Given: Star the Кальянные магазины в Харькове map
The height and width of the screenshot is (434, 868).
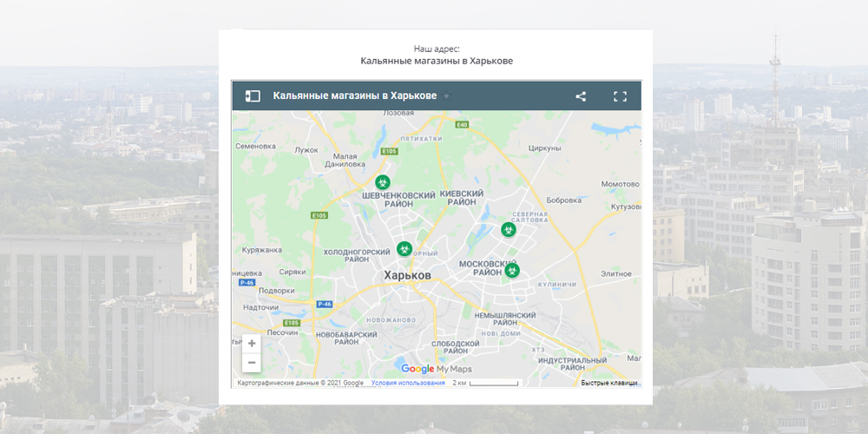Looking at the screenshot, I should (x=447, y=96).
